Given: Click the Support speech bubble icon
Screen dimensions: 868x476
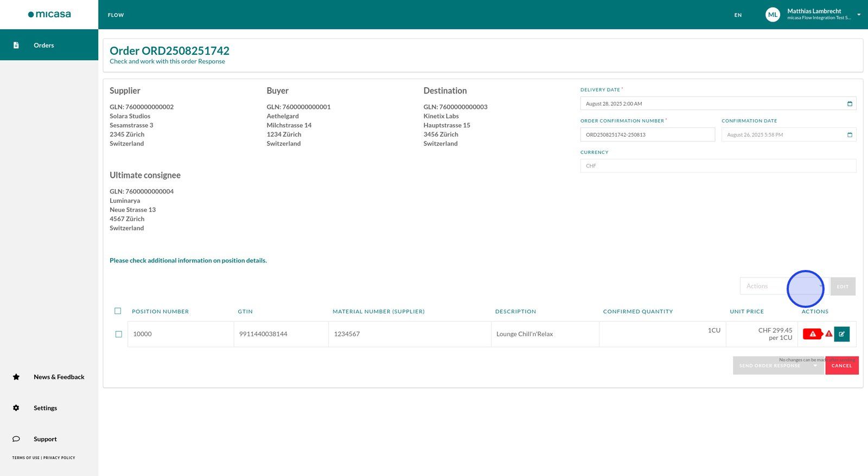Looking at the screenshot, I should click(x=16, y=439).
